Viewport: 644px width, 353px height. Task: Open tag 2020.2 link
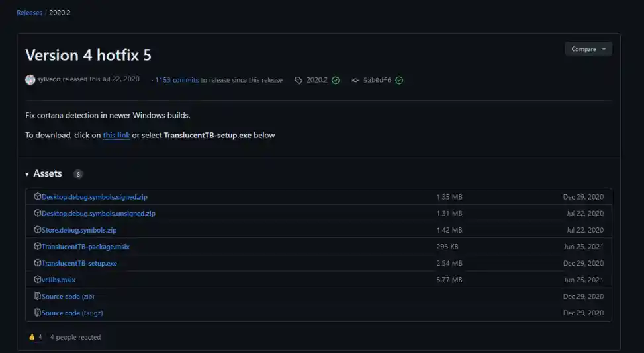tap(317, 80)
